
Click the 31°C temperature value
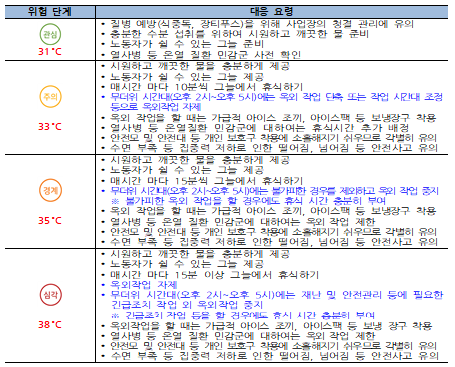[x=50, y=52]
